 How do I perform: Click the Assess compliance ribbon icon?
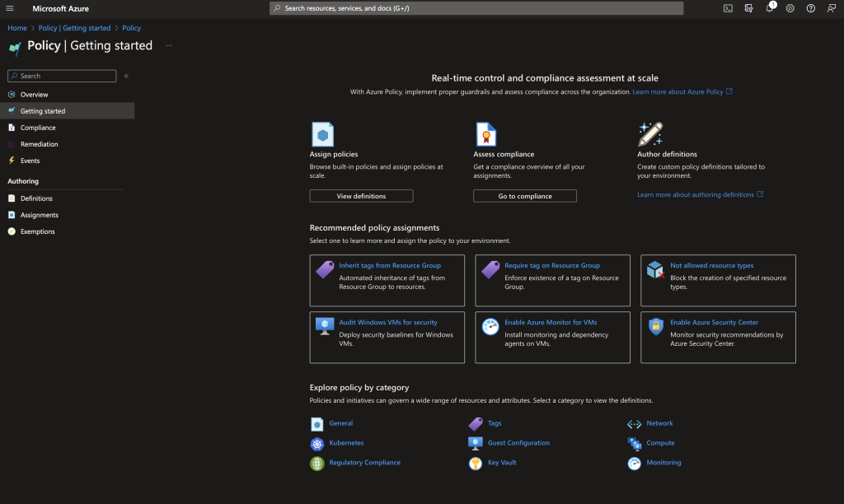485,134
